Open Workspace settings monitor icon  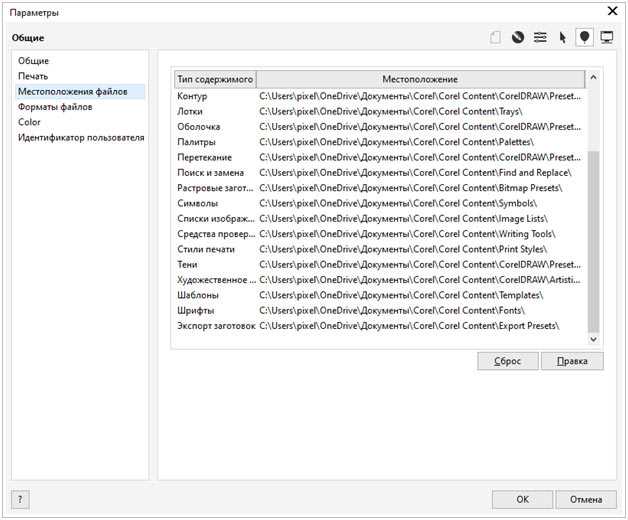coord(606,38)
